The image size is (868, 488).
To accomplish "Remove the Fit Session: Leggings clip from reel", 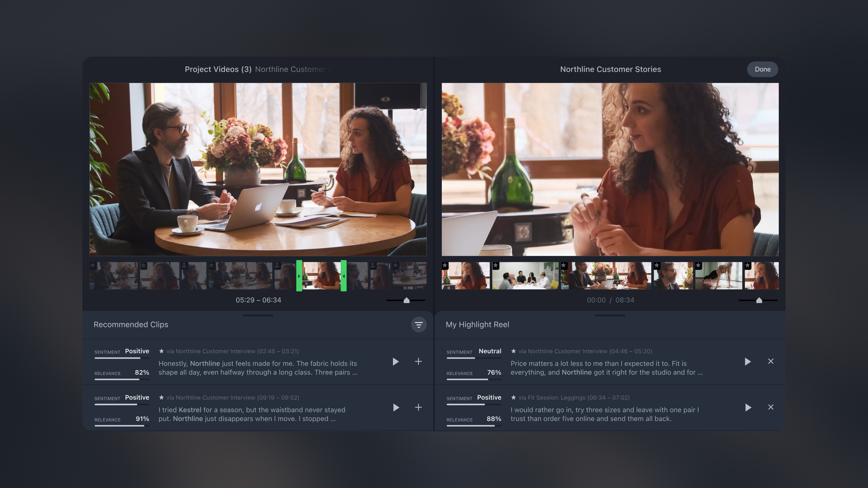I will coord(771,407).
